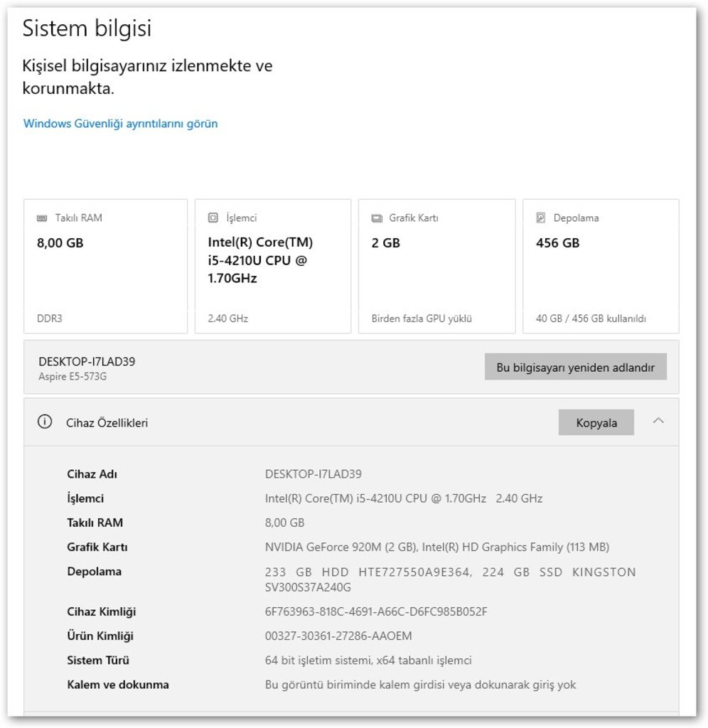708x728 pixels.
Task: Click the DESKTOP-I7LAD39 value beside Cihaz Adı
Action: pos(313,474)
